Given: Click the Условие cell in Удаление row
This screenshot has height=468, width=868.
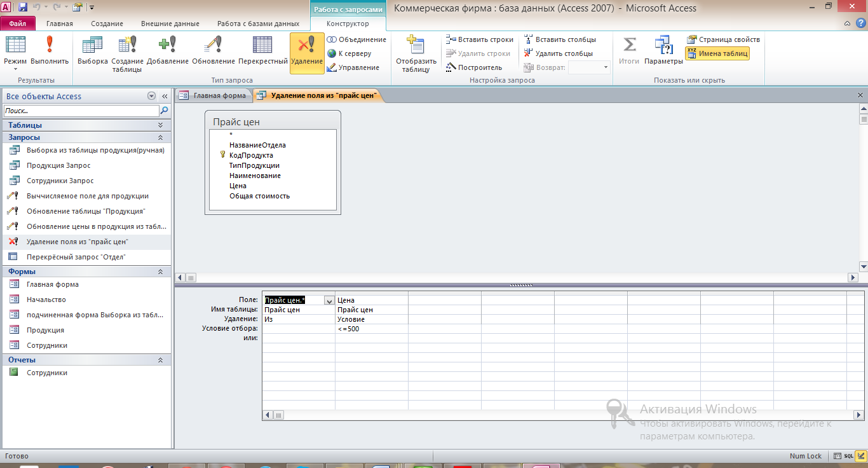Looking at the screenshot, I should [x=371, y=319].
